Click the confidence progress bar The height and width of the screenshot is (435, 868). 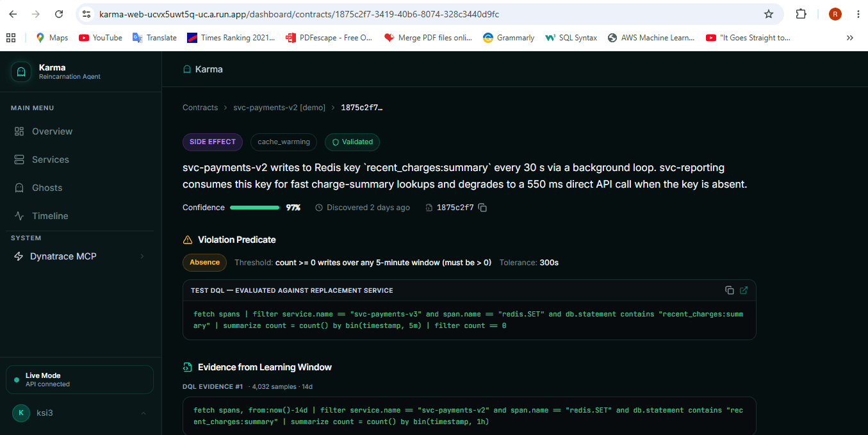coord(255,208)
